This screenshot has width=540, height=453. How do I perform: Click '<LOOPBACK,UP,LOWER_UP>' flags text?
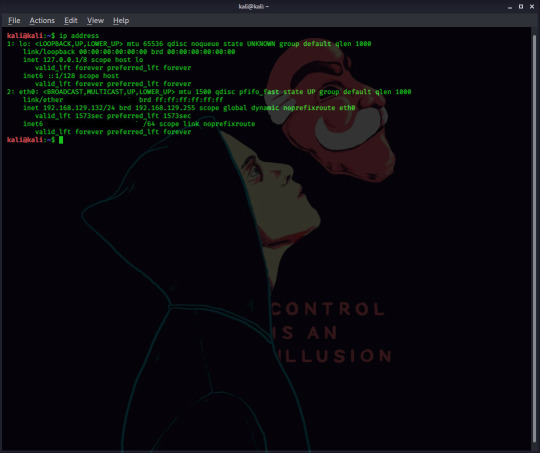(79, 44)
